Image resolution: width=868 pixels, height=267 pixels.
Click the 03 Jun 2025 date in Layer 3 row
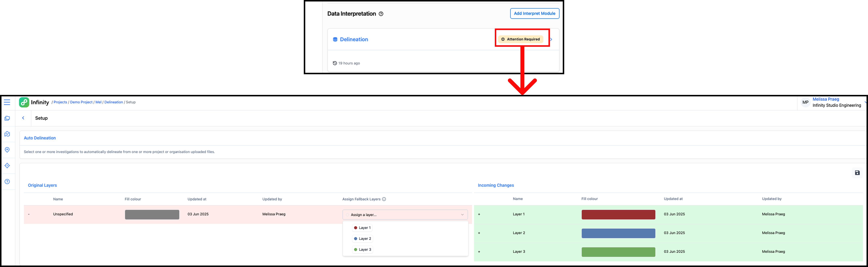pos(674,252)
